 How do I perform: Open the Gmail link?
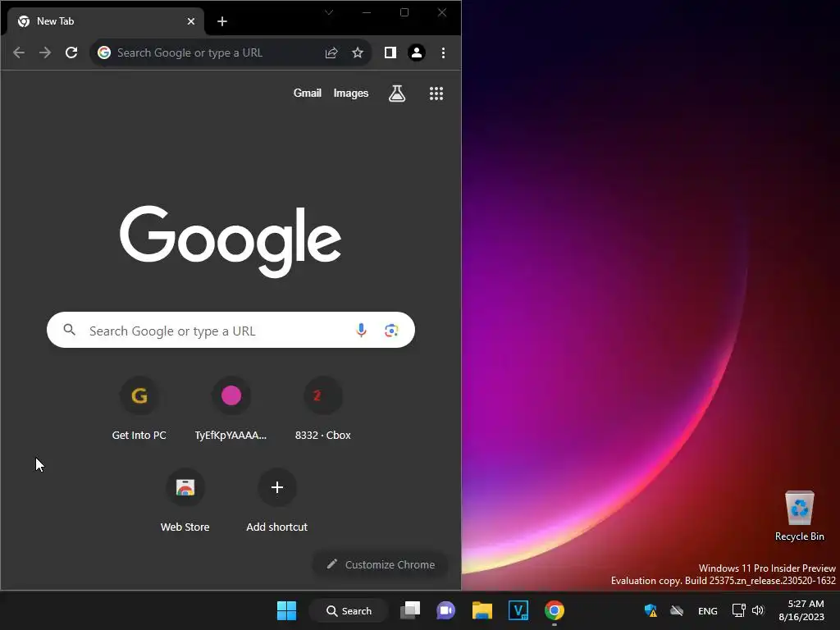308,94
